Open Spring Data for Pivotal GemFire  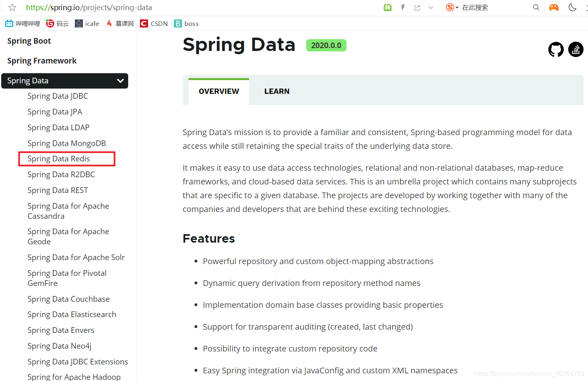(67, 278)
